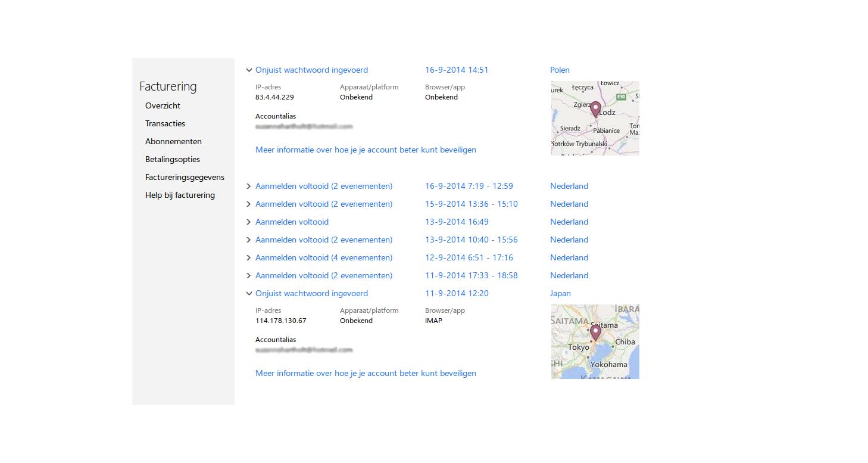Click the map pin on Lodz map
868x463 pixels.
click(x=595, y=108)
